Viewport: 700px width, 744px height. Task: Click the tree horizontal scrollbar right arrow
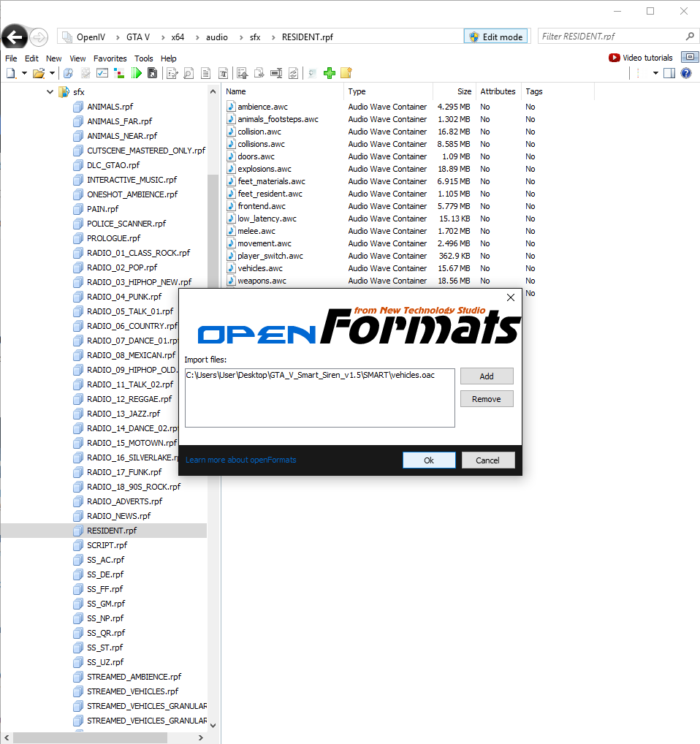pos(201,738)
